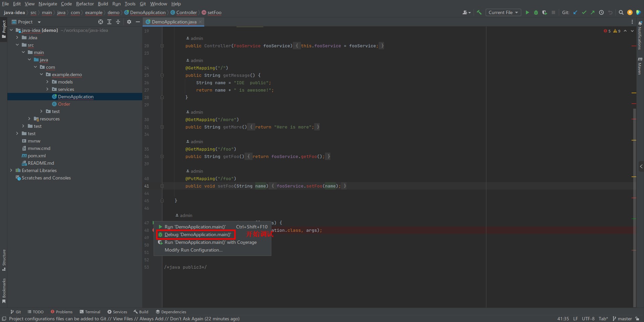The width and height of the screenshot is (644, 322).
Task: Click the red error count indicator
Action: [607, 31]
